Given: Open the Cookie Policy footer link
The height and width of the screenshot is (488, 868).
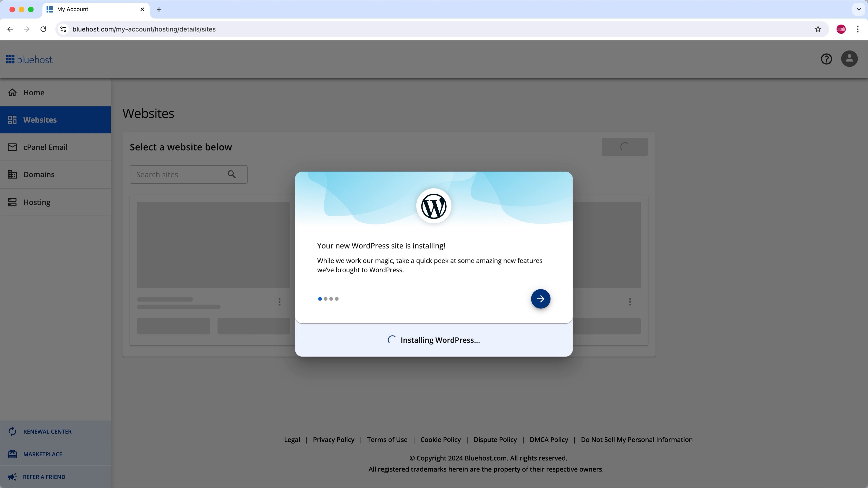Looking at the screenshot, I should (440, 439).
